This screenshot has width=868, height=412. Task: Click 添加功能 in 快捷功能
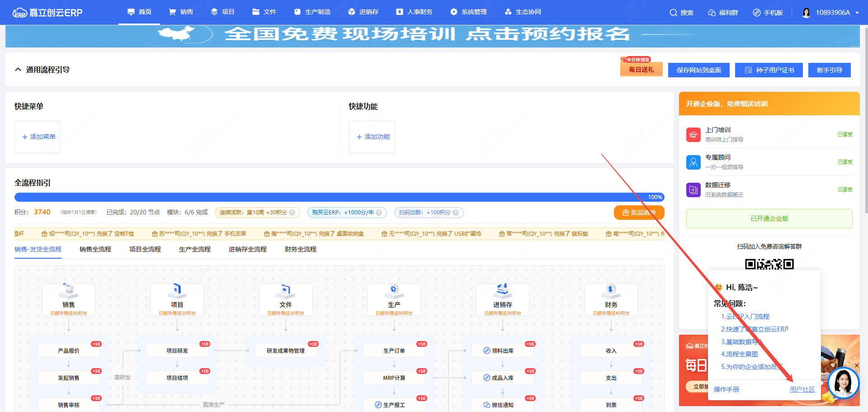point(373,137)
